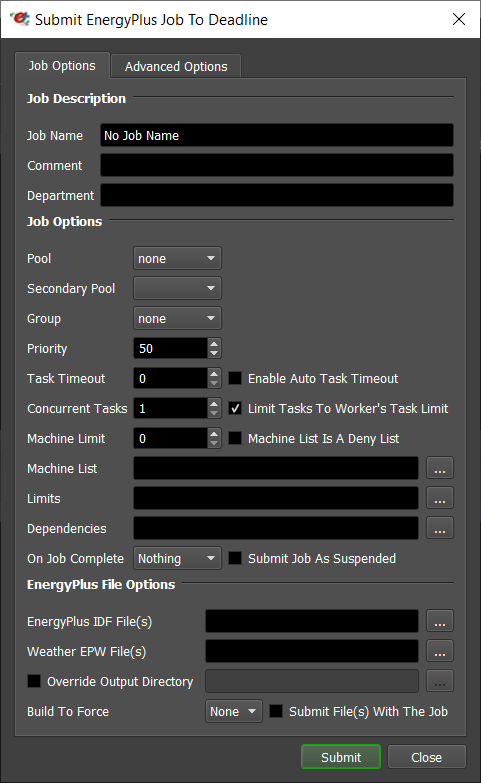
Task: Open the Limits browse button
Action: click(440, 498)
